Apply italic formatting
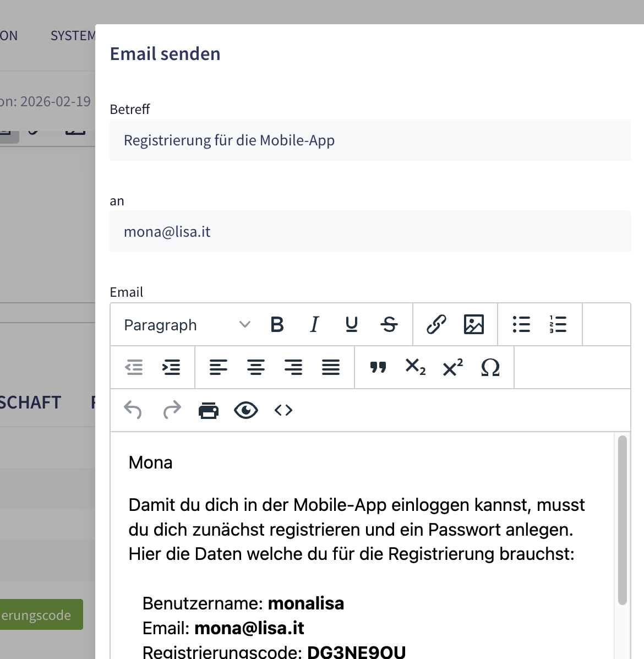The image size is (644, 659). (314, 325)
